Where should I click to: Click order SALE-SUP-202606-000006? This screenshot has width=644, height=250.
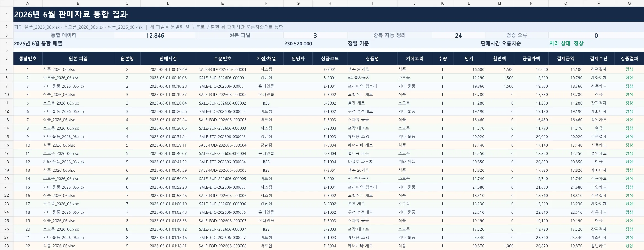[222, 204]
